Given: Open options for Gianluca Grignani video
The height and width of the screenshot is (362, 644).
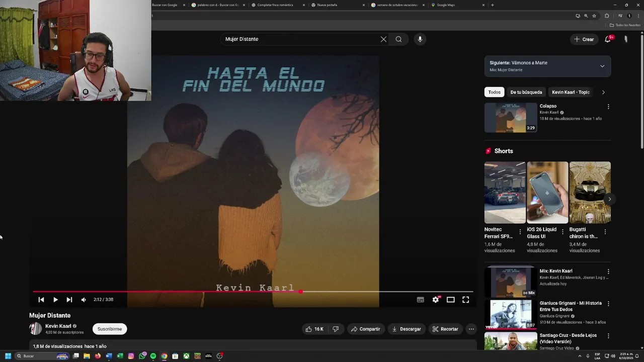Looking at the screenshot, I should tap(608, 304).
